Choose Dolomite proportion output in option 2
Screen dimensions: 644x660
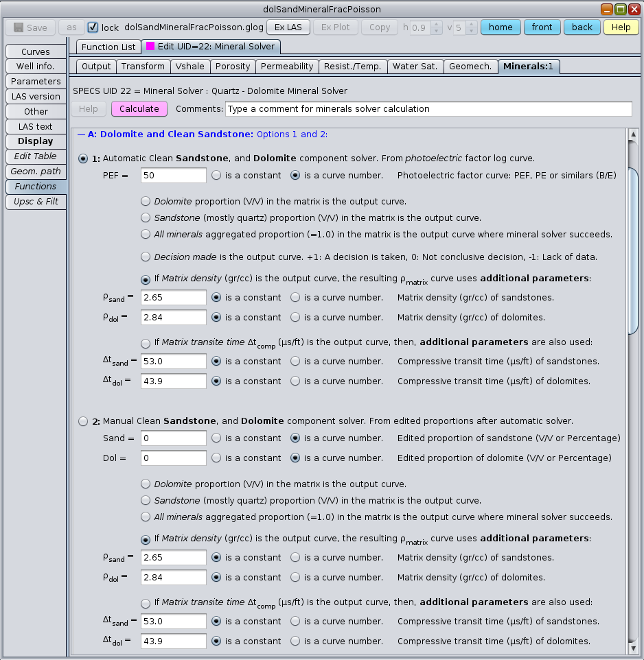click(146, 484)
